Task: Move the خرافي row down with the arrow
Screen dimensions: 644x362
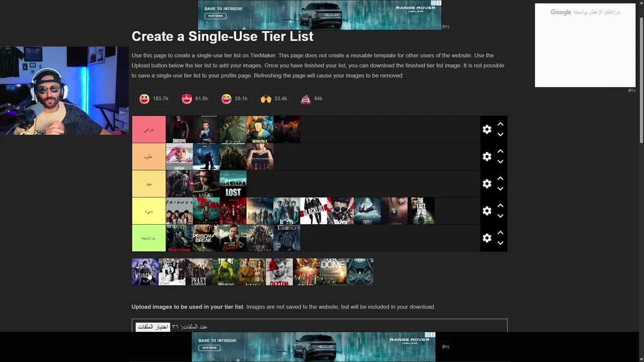Action: 500,135
